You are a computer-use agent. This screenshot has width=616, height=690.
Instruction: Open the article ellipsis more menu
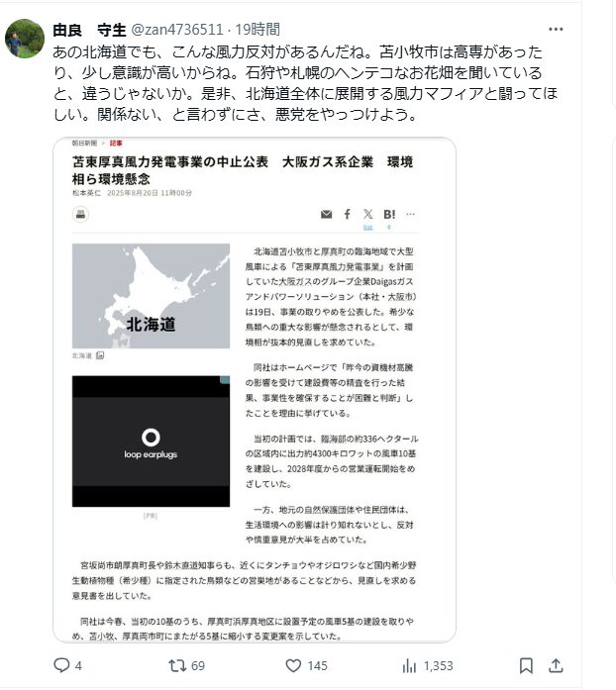coord(410,214)
